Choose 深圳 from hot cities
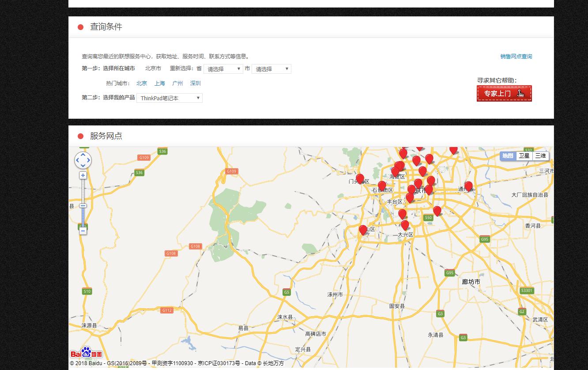Image resolution: width=588 pixels, height=370 pixels. pyautogui.click(x=196, y=83)
